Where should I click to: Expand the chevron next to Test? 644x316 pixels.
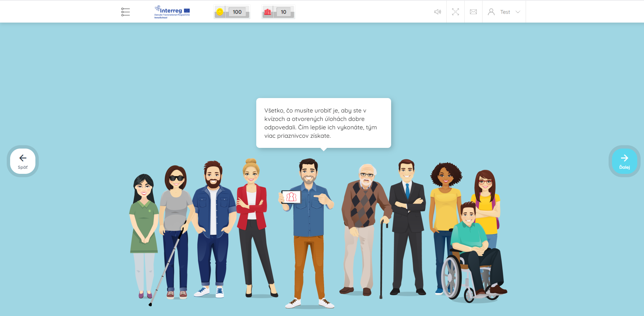[x=518, y=12]
